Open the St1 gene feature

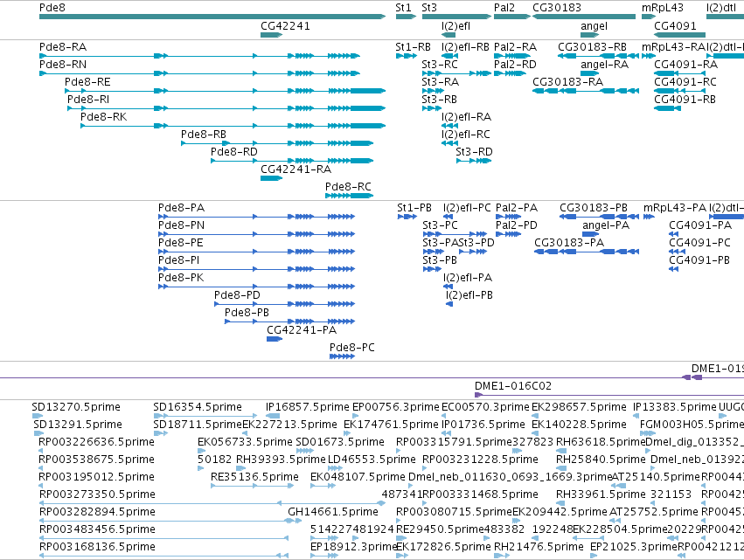click(406, 17)
